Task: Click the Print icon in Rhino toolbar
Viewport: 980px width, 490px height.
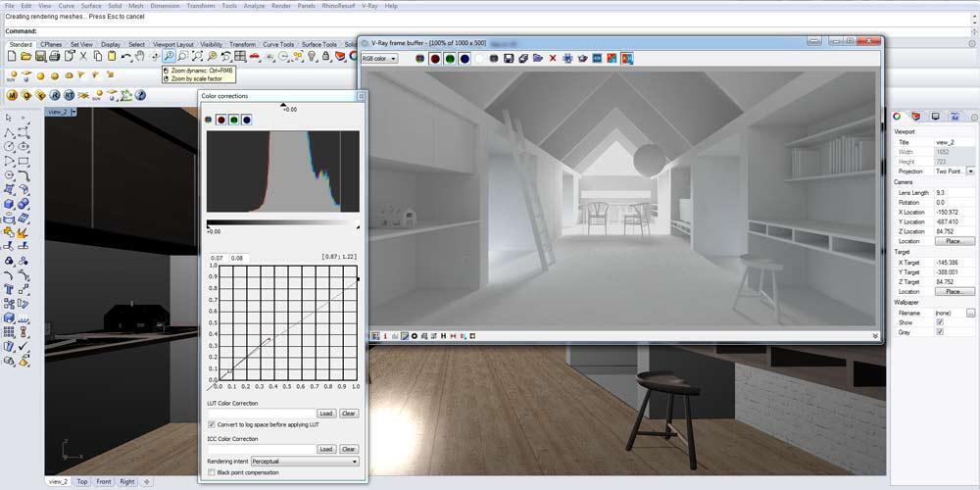Action: (54, 56)
